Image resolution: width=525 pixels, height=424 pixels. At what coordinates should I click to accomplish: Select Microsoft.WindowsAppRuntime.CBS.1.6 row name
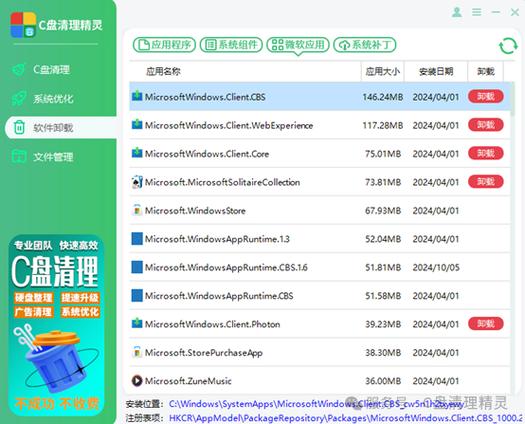tap(226, 268)
